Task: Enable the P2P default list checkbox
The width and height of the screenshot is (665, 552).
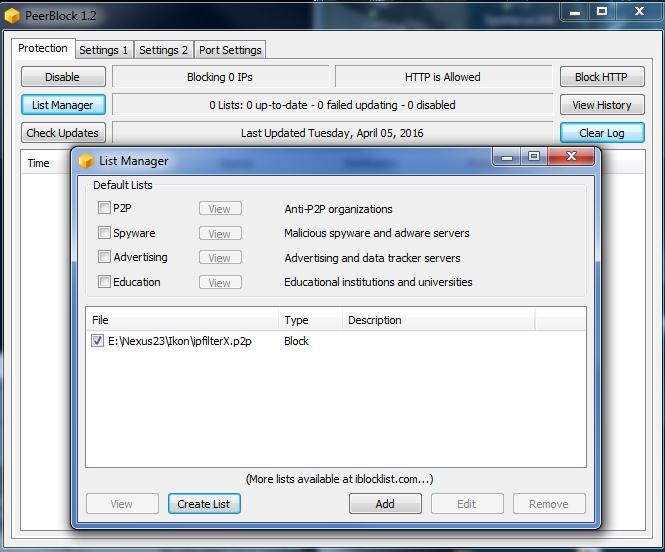Action: click(x=104, y=208)
